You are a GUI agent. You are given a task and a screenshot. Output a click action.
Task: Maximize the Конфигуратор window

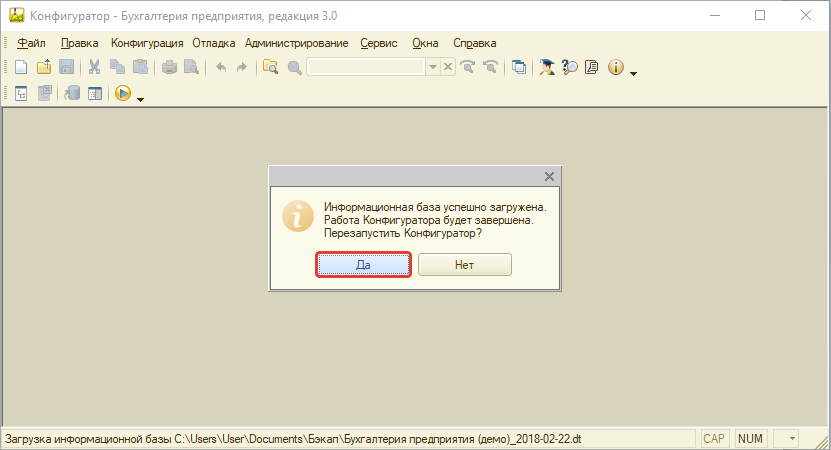(760, 15)
